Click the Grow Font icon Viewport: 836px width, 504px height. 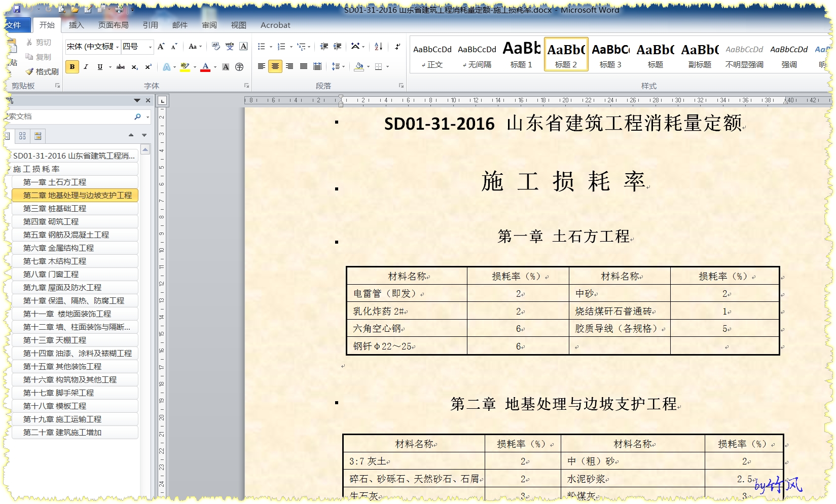click(x=161, y=47)
